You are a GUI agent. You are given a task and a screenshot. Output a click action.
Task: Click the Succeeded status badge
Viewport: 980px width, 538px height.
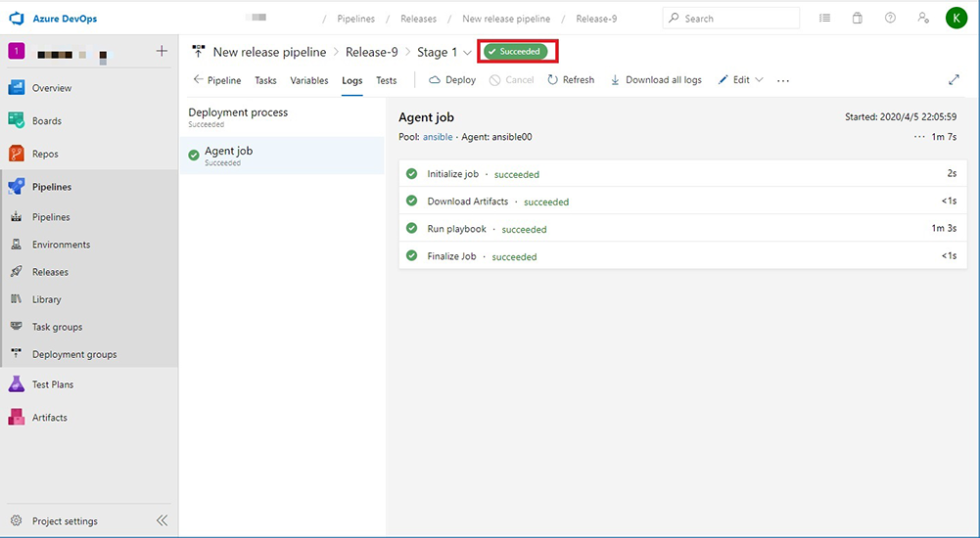point(516,52)
